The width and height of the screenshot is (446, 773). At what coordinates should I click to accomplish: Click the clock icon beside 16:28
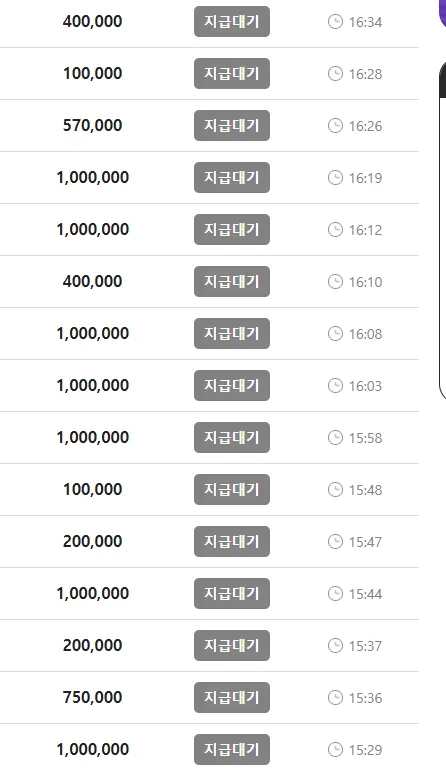point(335,74)
